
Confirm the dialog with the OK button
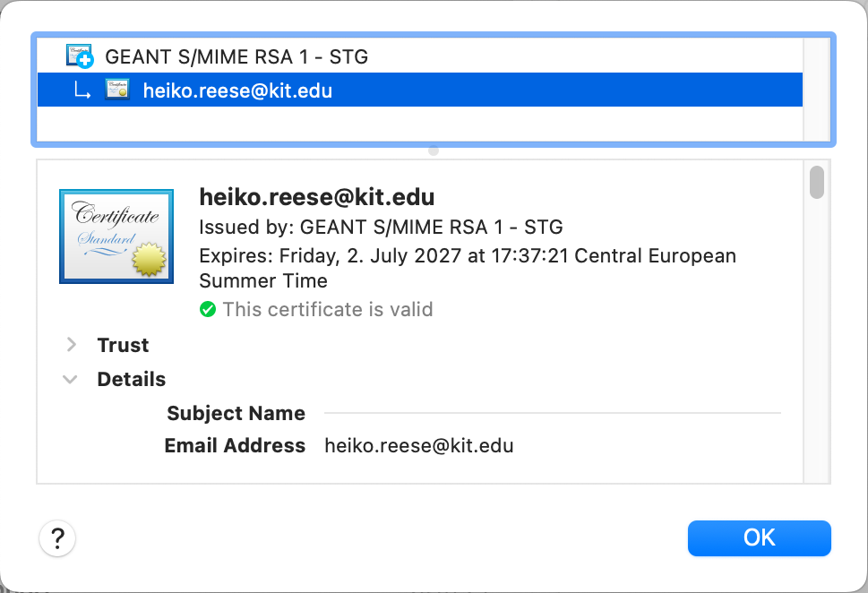click(x=759, y=538)
